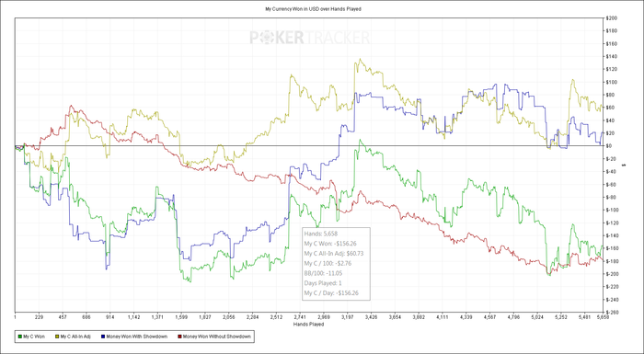
Task: Click 'My C / 100: -$2.76' in the tooltip
Action: tap(328, 263)
